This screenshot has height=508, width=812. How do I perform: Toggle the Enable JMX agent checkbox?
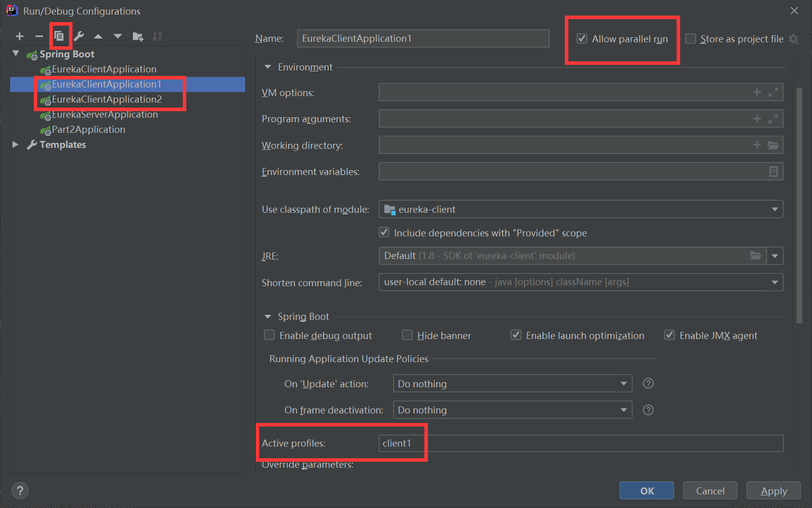670,335
